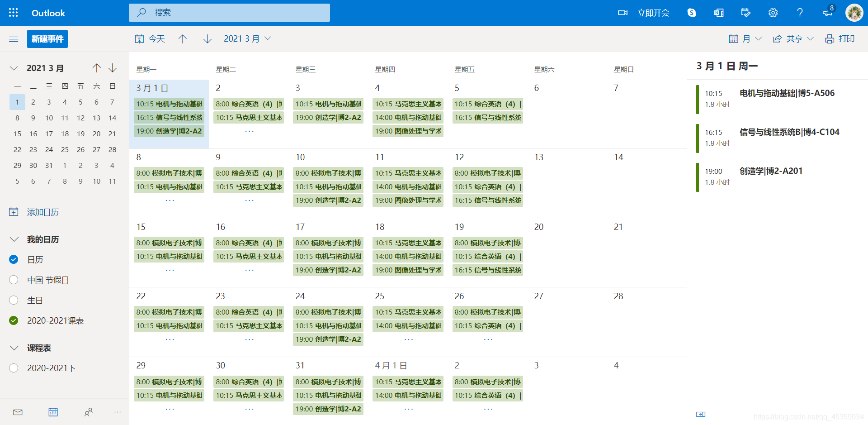Show more events on March 8
The width and height of the screenshot is (868, 425).
point(170,201)
